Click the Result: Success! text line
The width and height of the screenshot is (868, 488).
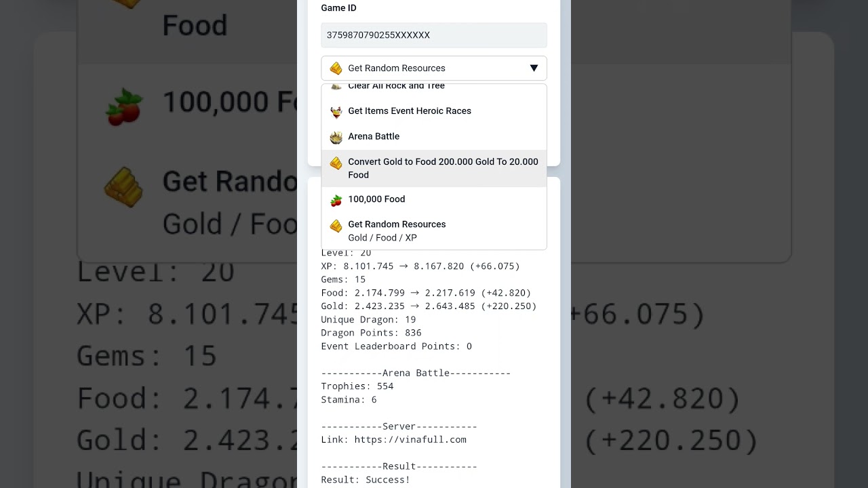(366, 480)
